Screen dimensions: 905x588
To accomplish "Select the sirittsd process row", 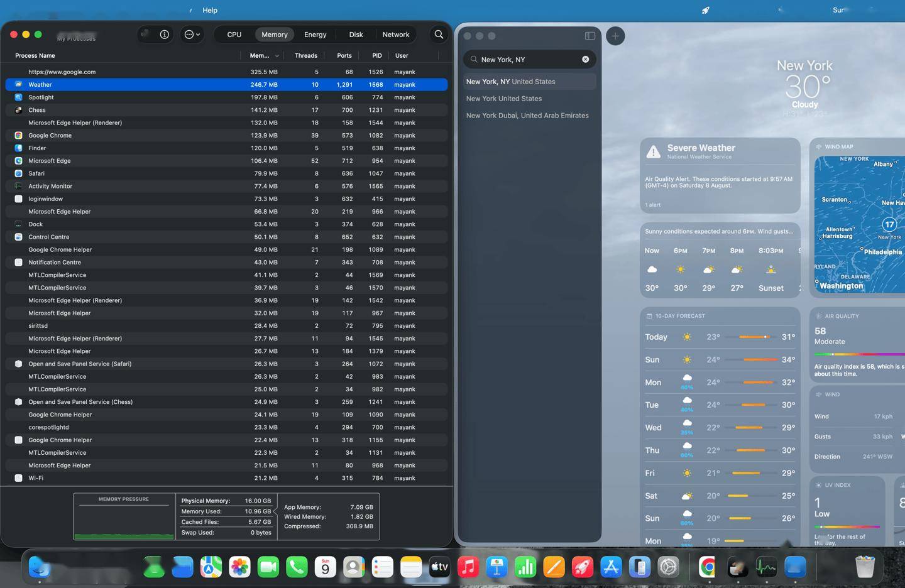I will pyautogui.click(x=226, y=325).
